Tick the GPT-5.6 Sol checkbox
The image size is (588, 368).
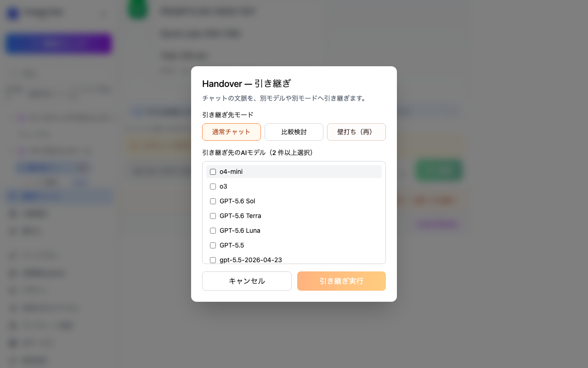pos(213,201)
